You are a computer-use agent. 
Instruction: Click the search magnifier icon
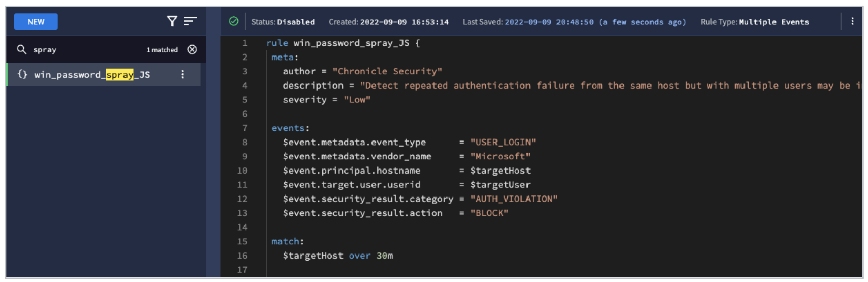(21, 49)
